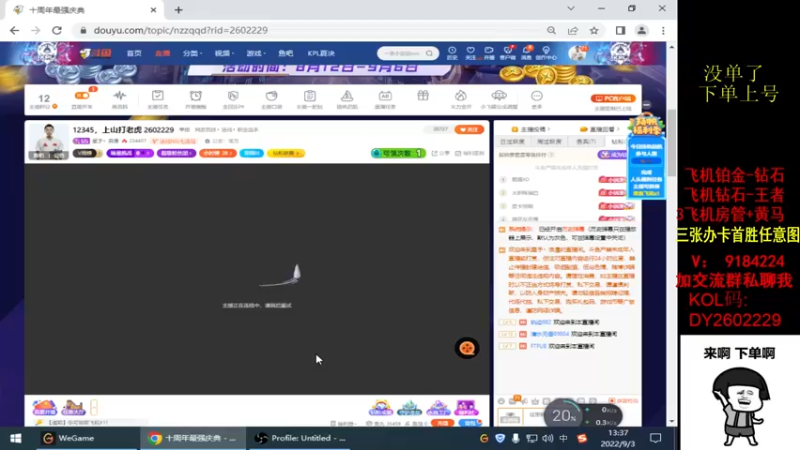800x450 pixels.
Task: Open KPL夏决 in the Douyu nav
Action: [321, 53]
